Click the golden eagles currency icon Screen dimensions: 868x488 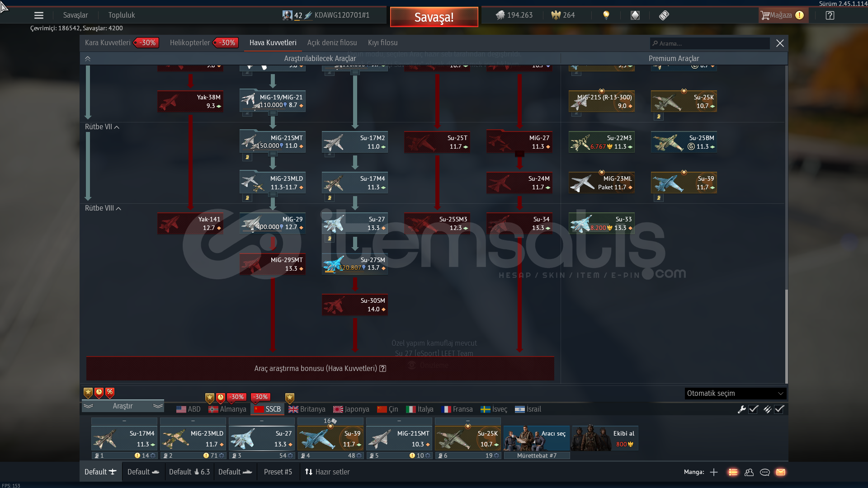[556, 15]
